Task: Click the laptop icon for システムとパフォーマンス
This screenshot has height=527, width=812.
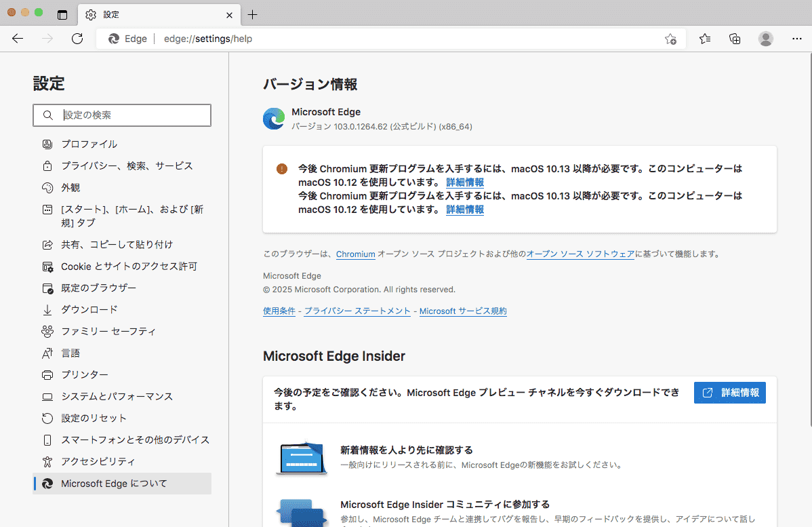Action: 47,396
